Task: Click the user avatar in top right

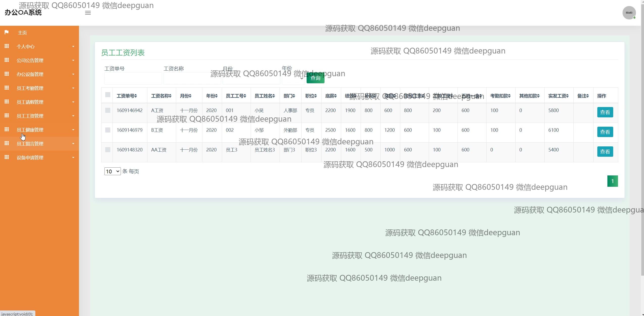Action: pyautogui.click(x=629, y=13)
